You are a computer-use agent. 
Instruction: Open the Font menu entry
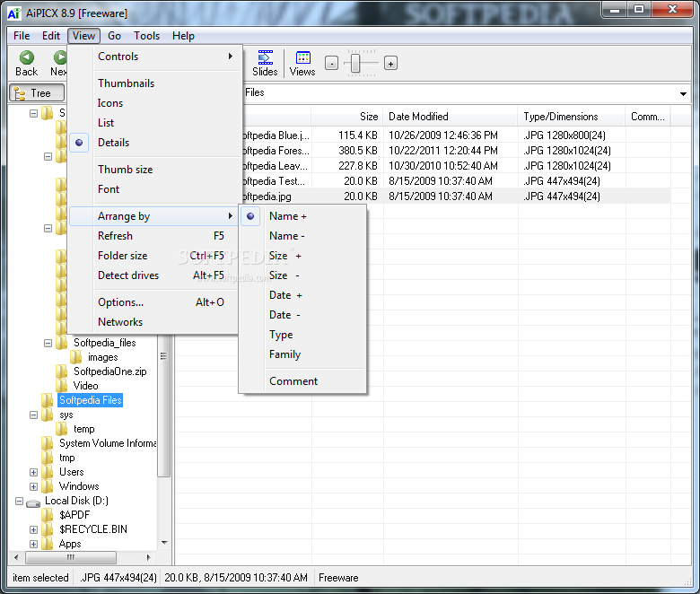click(x=154, y=189)
